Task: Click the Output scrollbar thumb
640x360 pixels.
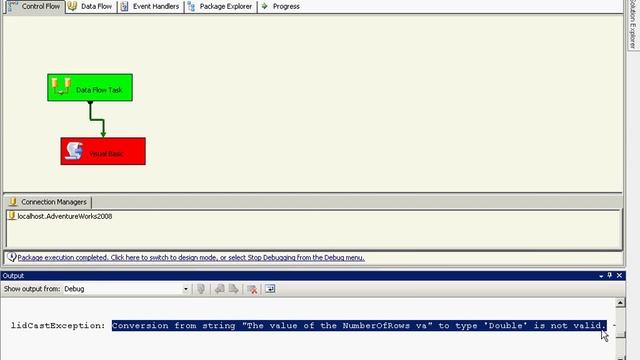Action: [x=620, y=335]
